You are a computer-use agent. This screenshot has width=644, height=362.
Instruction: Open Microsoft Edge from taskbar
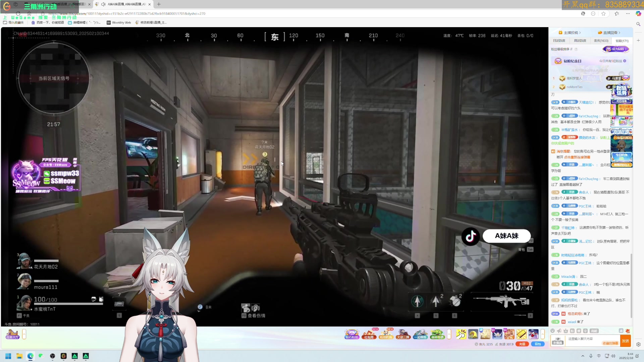tap(31, 356)
